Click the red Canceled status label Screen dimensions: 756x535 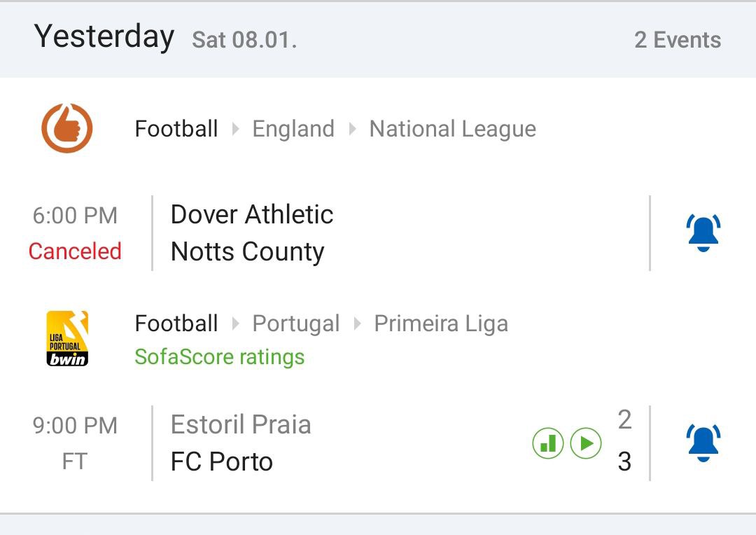pyautogui.click(x=75, y=251)
